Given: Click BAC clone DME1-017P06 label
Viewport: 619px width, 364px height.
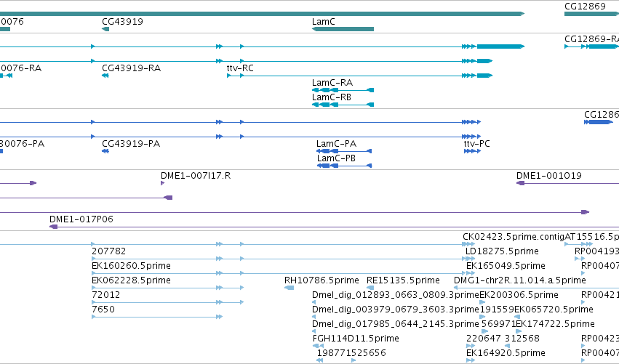Looking at the screenshot, I should pyautogui.click(x=81, y=219).
